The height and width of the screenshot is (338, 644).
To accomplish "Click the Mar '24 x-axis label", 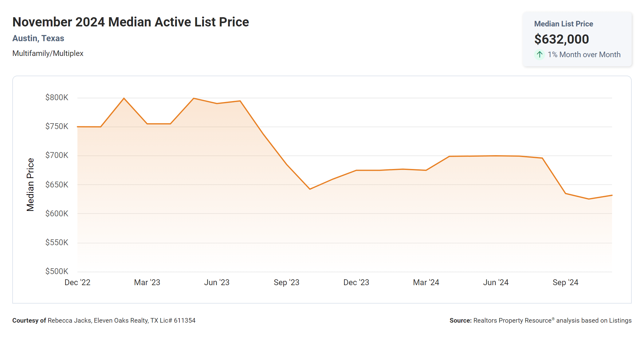I will (426, 282).
